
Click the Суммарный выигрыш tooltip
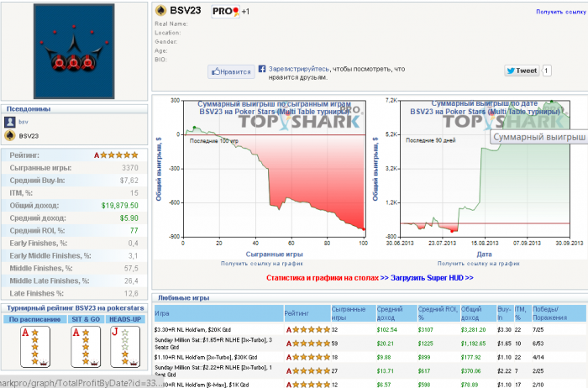click(539, 137)
